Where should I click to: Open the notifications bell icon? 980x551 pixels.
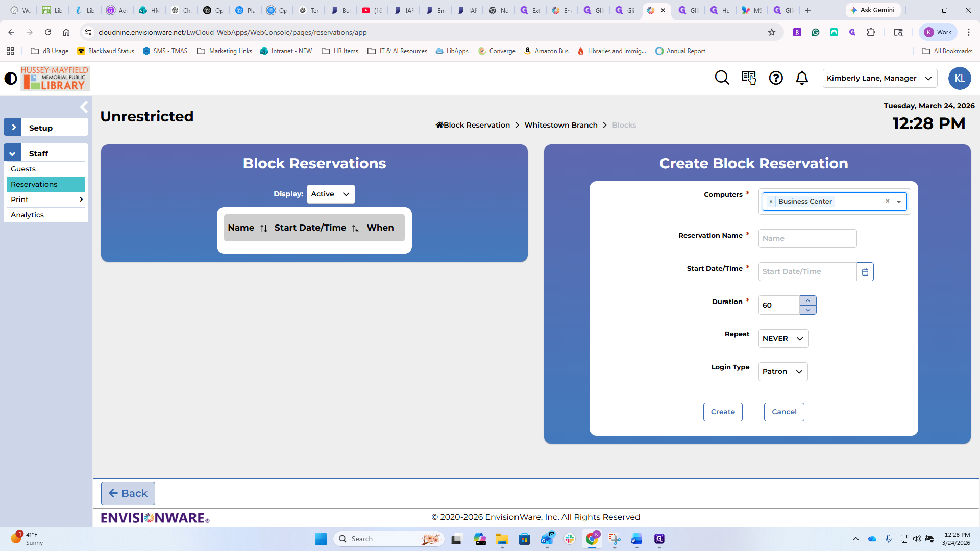[x=802, y=78]
